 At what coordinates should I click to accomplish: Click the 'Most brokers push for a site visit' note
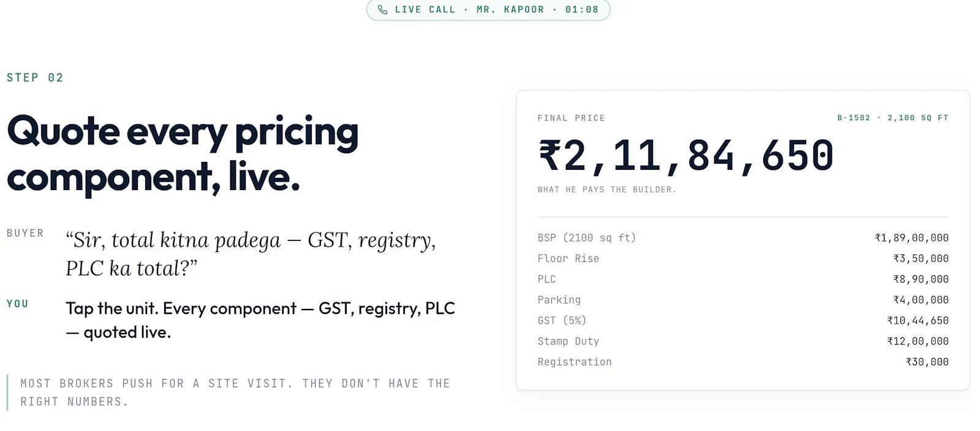pyautogui.click(x=235, y=392)
